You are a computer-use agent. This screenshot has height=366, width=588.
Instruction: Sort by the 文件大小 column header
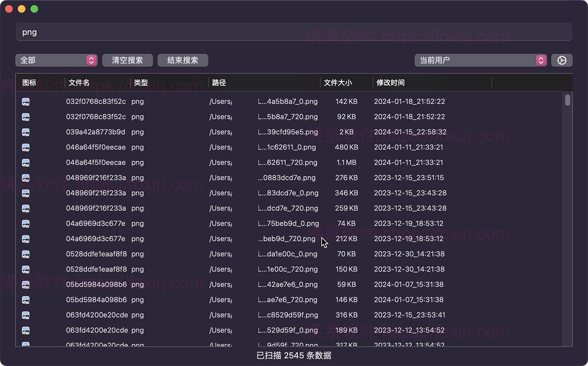coord(339,82)
